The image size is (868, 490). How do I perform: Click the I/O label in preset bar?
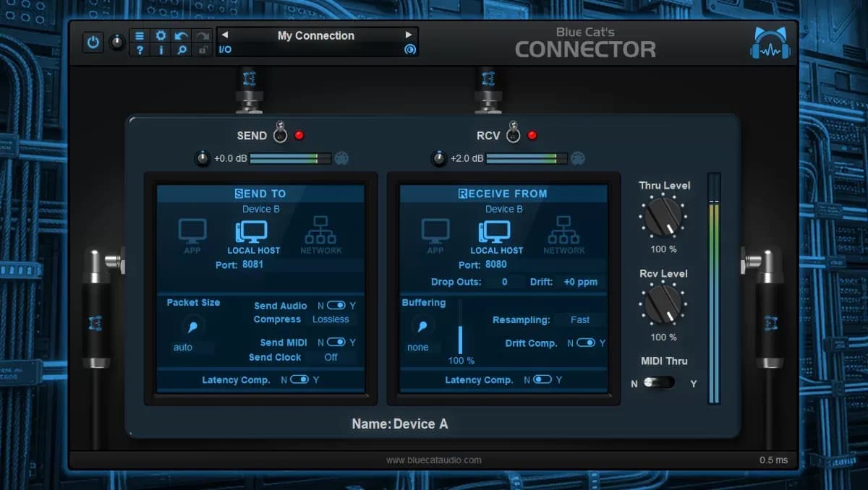[226, 49]
